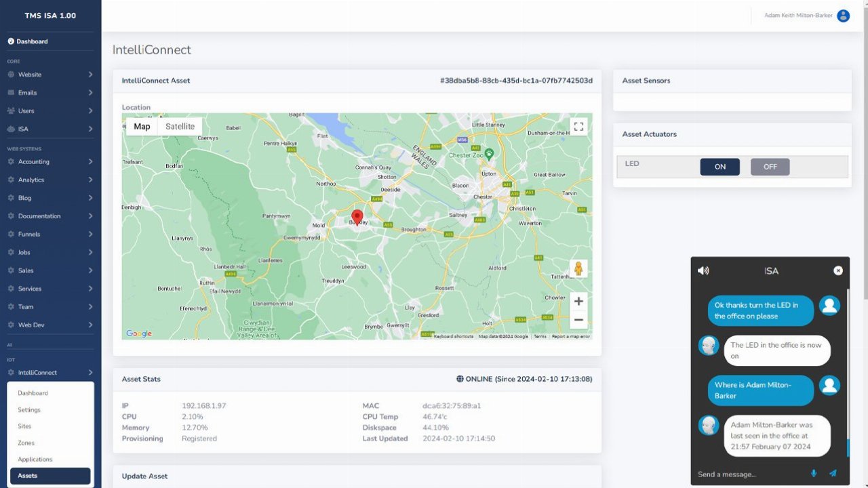
Task: Select the Assets submenu item
Action: click(x=50, y=476)
